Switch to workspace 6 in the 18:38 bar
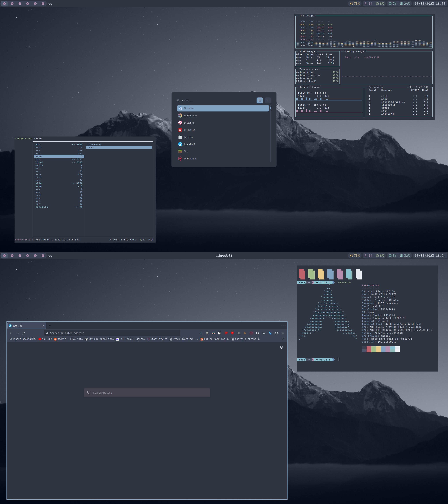This screenshot has width=448, height=504. point(43,4)
